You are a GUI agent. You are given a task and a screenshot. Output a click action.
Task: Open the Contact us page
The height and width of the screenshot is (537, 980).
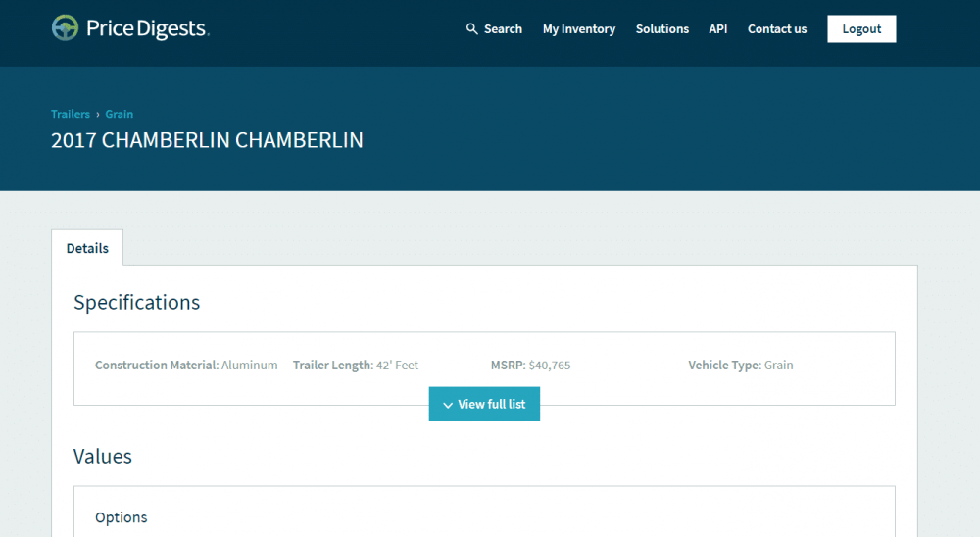point(777,29)
